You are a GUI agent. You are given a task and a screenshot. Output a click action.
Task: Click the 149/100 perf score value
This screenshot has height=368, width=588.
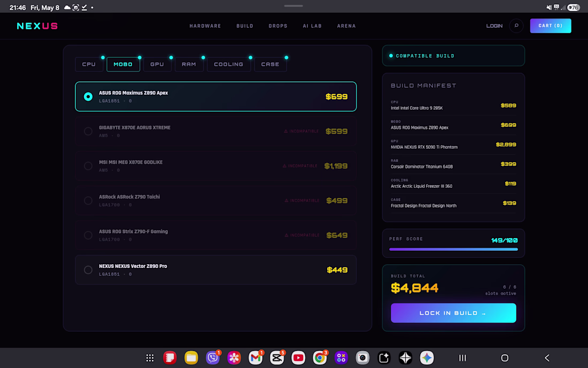pyautogui.click(x=505, y=240)
